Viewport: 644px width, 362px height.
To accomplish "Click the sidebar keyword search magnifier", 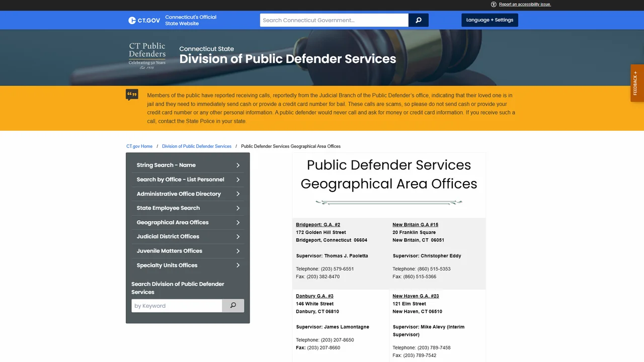I will [x=233, y=306].
